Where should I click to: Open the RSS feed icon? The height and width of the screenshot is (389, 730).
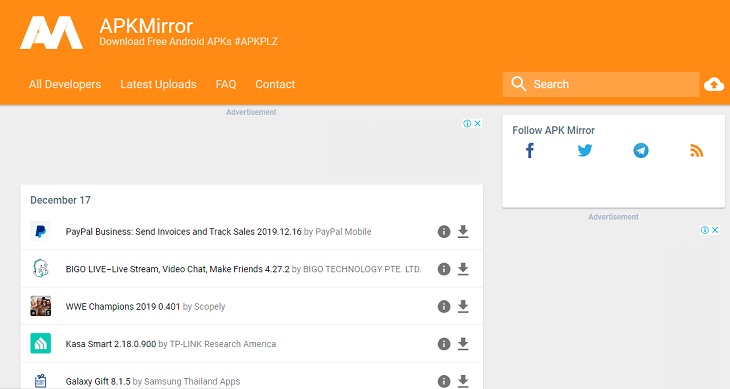coord(696,150)
